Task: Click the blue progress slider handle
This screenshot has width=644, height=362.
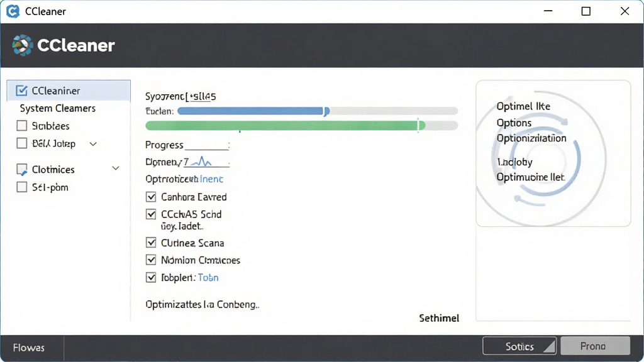Action: point(326,111)
